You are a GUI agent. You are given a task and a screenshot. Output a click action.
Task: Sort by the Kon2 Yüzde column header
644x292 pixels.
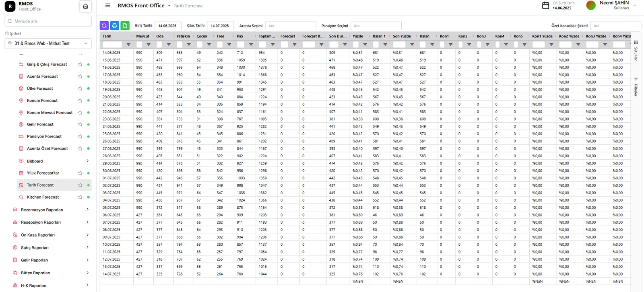point(569,36)
